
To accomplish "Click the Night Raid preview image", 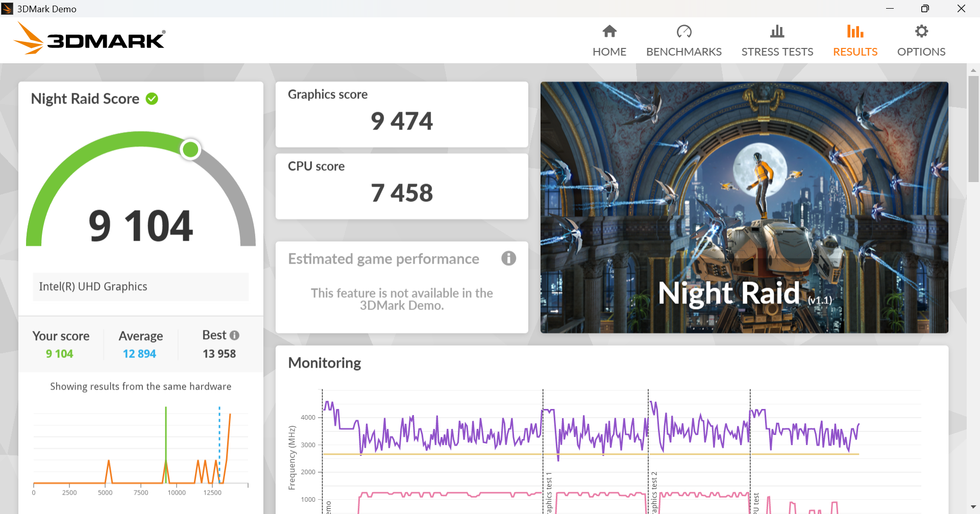I will (x=744, y=207).
